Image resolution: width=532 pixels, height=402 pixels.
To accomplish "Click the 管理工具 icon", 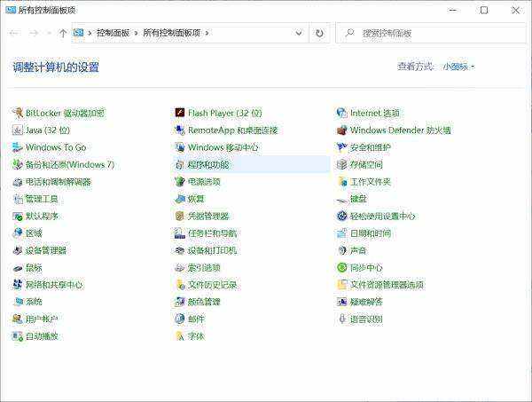I will pyautogui.click(x=18, y=199).
